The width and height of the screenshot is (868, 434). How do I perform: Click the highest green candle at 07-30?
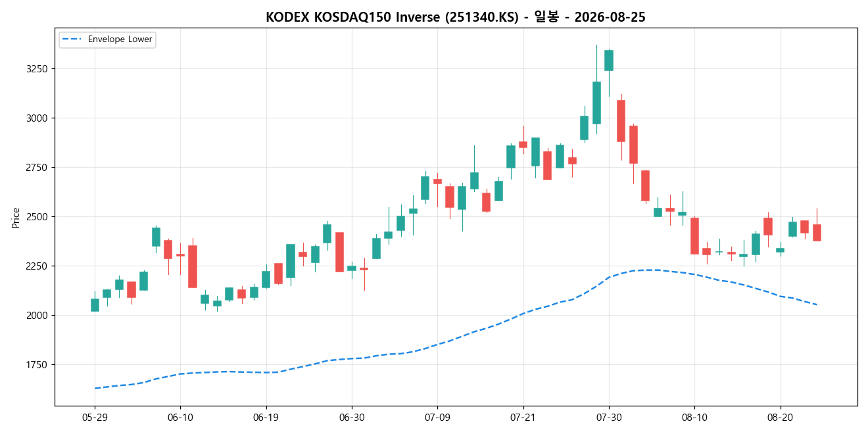608,60
